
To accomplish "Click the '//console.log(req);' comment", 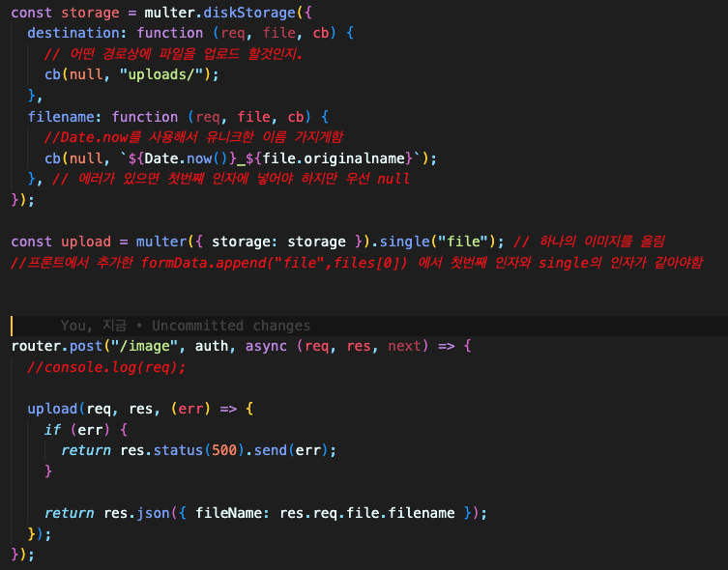I will pyautogui.click(x=106, y=367).
